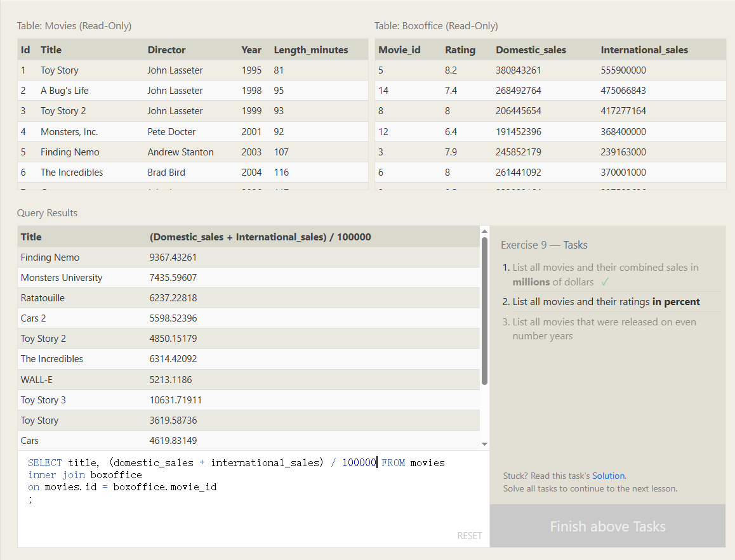Viewport: 735px width, 560px height.
Task: Click Monsters, Inc. in Movies table
Action: 69,131
